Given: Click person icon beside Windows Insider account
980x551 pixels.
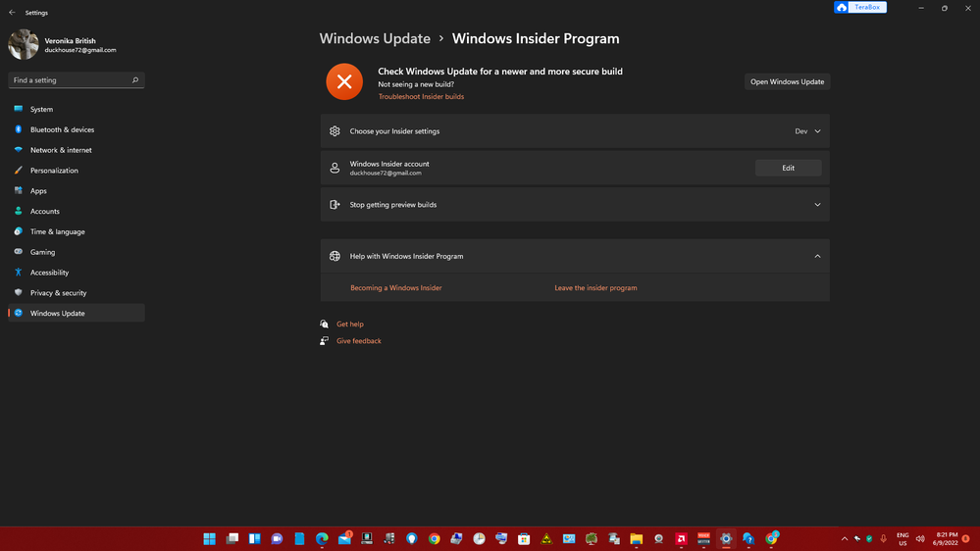Looking at the screenshot, I should (x=335, y=168).
